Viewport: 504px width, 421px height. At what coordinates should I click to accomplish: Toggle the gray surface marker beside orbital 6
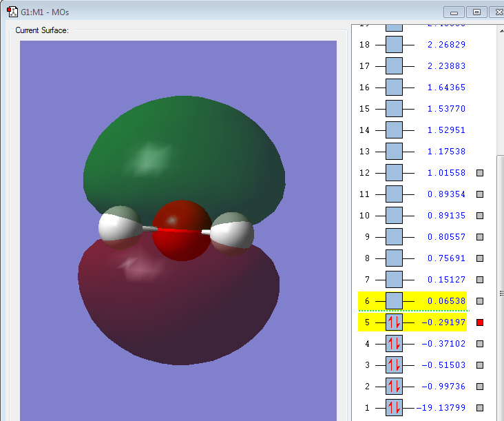coord(480,301)
